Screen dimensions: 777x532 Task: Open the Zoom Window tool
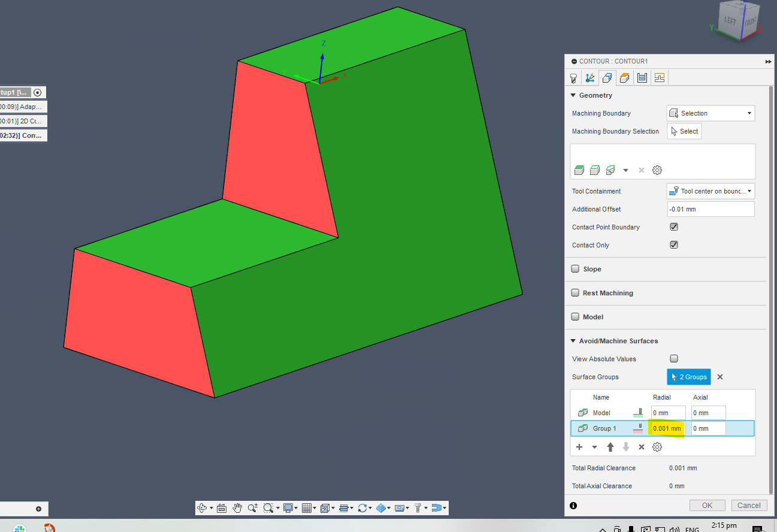(x=269, y=507)
